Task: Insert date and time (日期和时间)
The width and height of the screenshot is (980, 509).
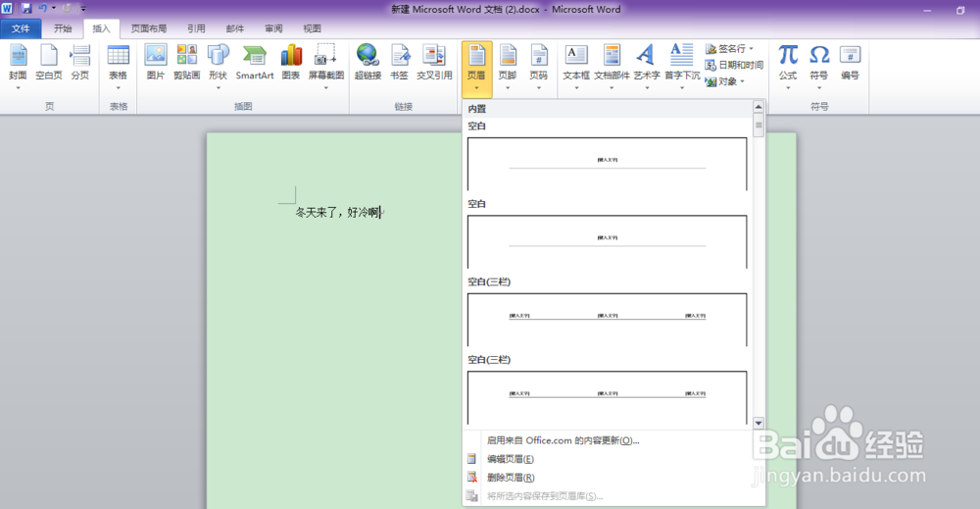Action: pyautogui.click(x=734, y=65)
